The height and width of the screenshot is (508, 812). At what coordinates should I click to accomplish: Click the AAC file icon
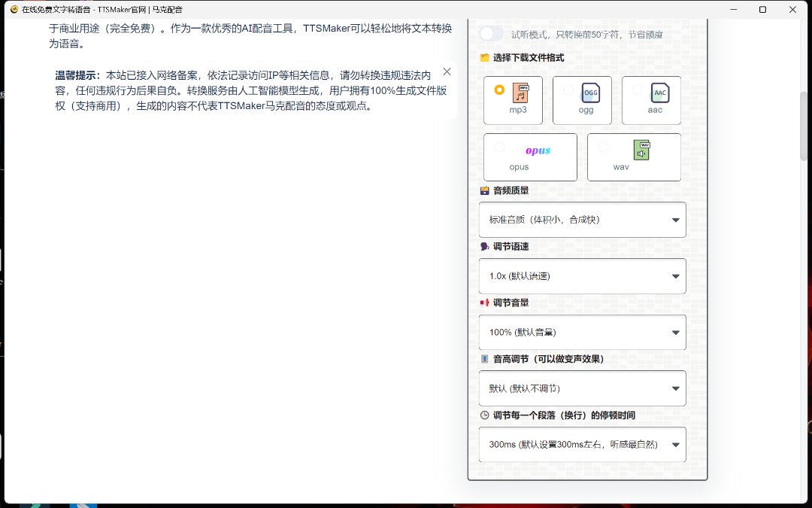659,93
